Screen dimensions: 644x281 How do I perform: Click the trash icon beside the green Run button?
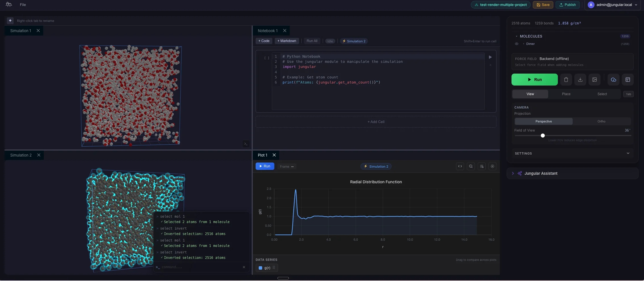coord(566,80)
